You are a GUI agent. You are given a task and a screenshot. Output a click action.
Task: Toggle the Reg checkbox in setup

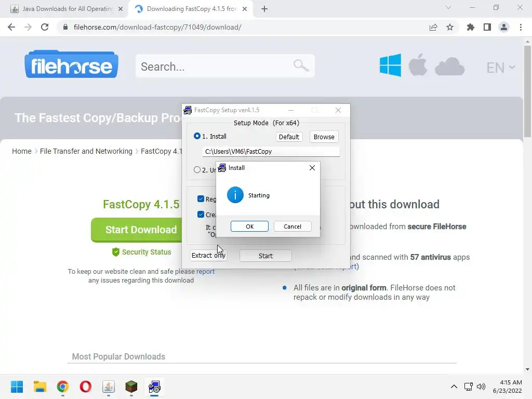point(201,199)
